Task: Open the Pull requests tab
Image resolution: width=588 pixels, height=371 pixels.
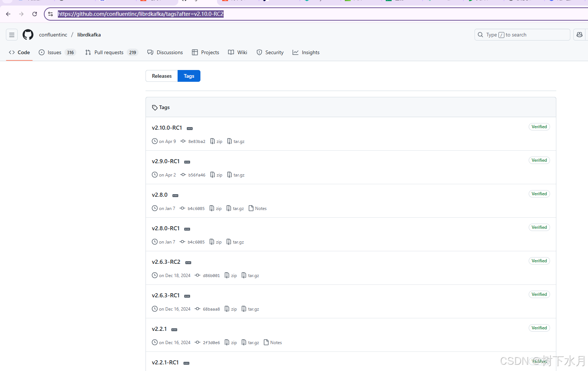Action: 111,52
